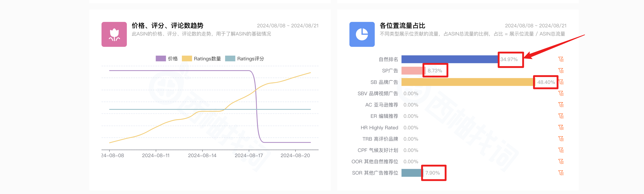The height and width of the screenshot is (194, 644).
Task: Click filter icon in ER 编辑推荐 row
Action: point(561,116)
